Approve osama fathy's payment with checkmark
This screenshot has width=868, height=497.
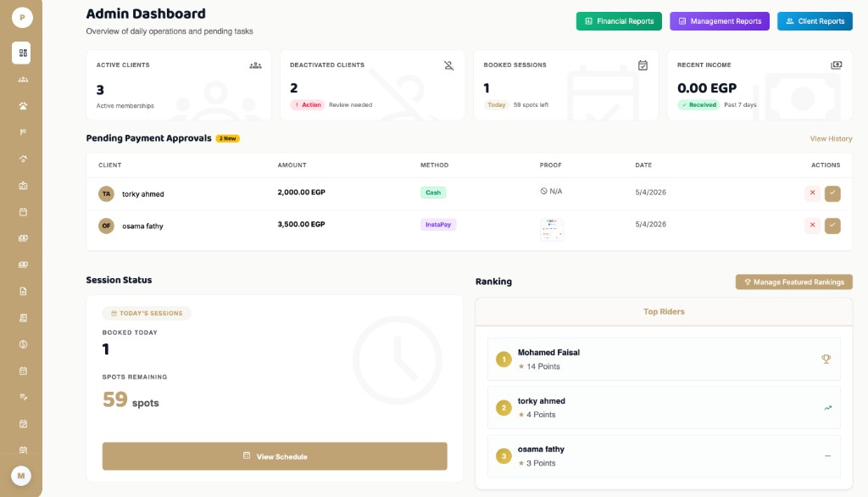pos(832,226)
